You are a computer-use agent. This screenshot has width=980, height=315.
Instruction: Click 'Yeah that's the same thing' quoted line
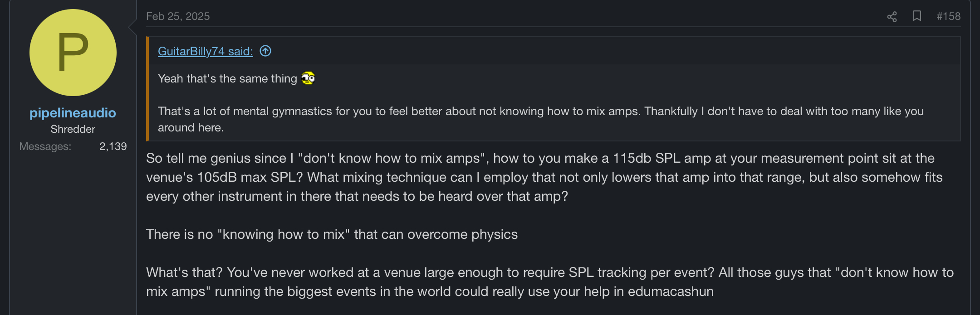tap(227, 79)
